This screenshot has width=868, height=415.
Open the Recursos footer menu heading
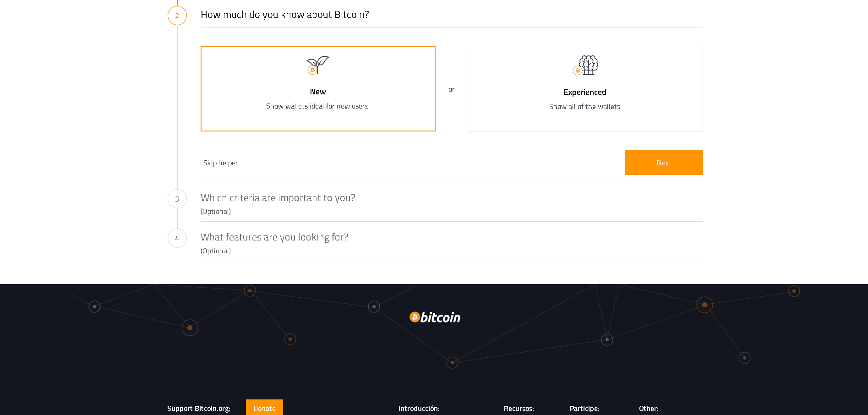[519, 408]
